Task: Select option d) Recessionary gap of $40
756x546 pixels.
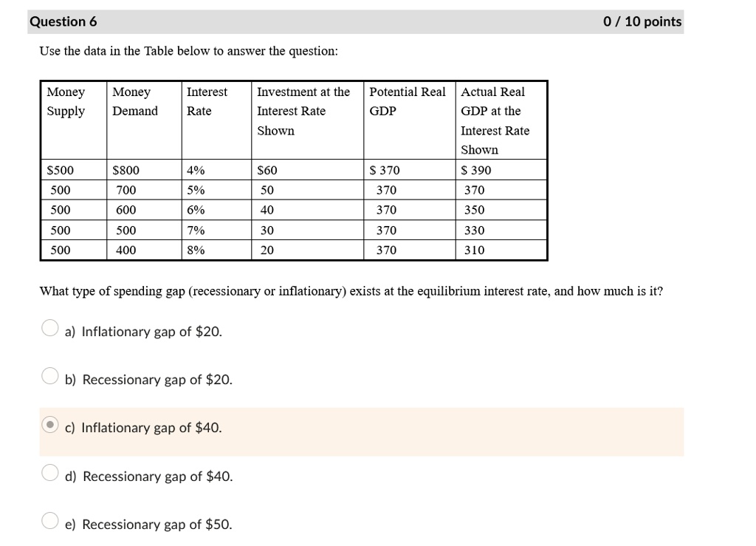Action: pyautogui.click(x=49, y=471)
